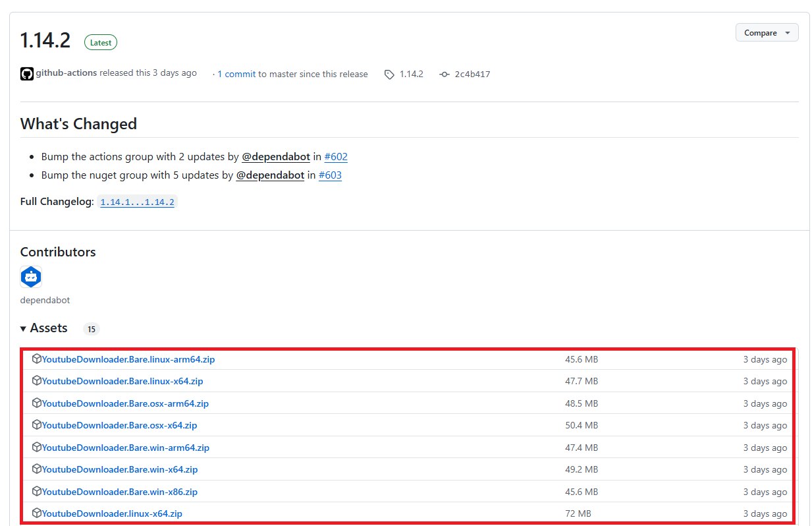Click the dependabot contributor name
The height and width of the screenshot is (526, 812).
click(45, 300)
